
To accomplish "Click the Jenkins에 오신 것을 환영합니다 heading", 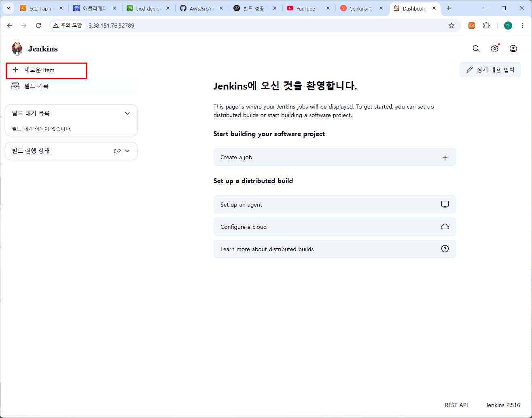I will (285, 86).
